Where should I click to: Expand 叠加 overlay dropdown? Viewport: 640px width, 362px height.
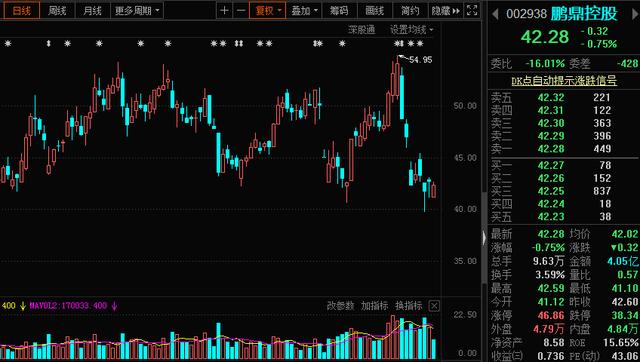pyautogui.click(x=304, y=11)
